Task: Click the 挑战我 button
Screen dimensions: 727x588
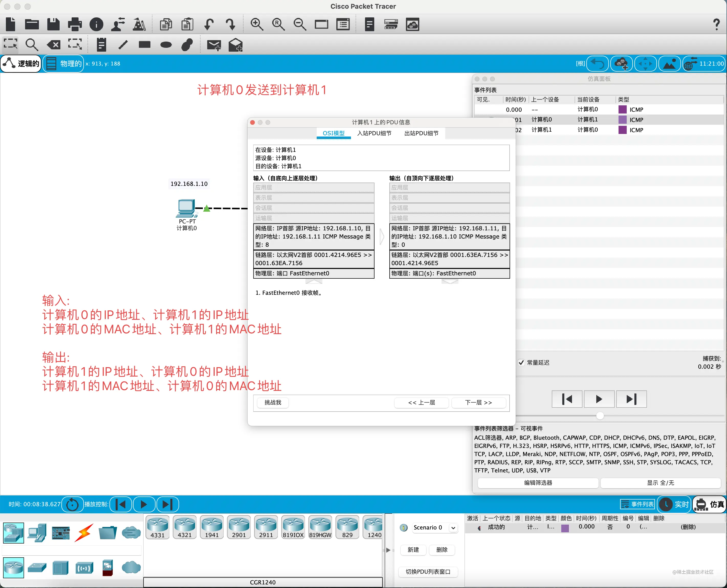Action: 273,403
